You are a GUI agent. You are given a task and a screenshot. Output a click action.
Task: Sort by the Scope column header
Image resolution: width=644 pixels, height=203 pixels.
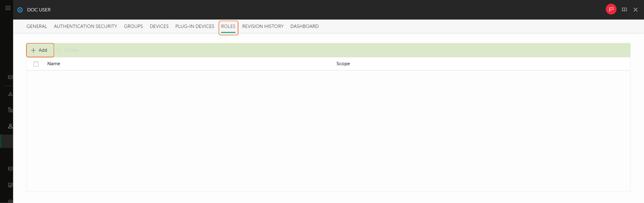tap(343, 64)
